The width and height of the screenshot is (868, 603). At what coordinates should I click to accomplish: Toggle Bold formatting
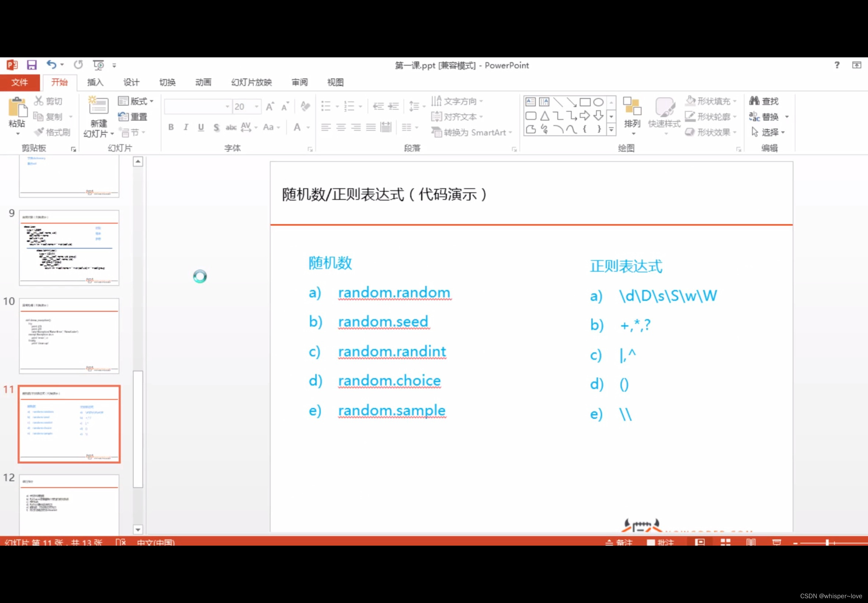[171, 127]
